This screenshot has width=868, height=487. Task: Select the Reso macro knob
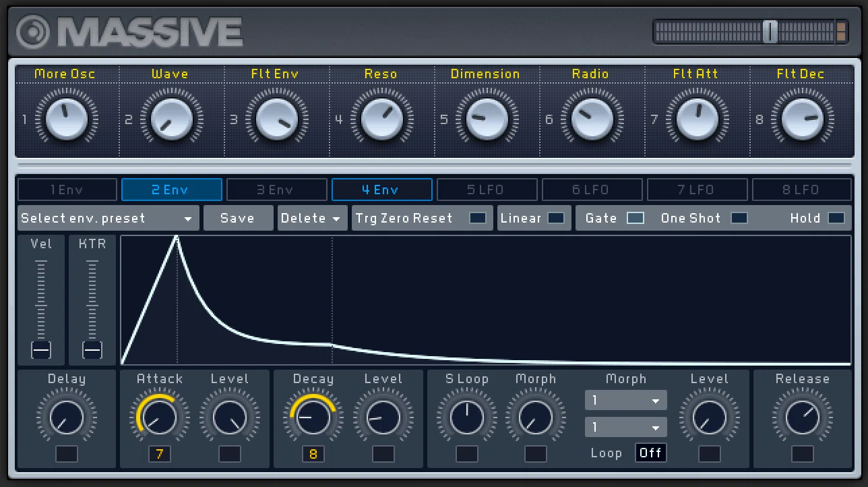click(x=381, y=119)
